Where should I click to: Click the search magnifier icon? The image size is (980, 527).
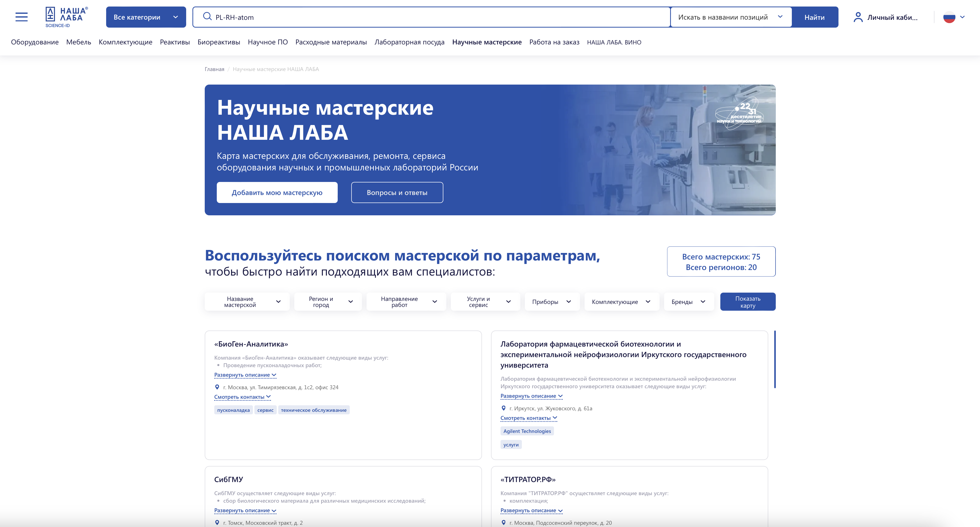207,16
